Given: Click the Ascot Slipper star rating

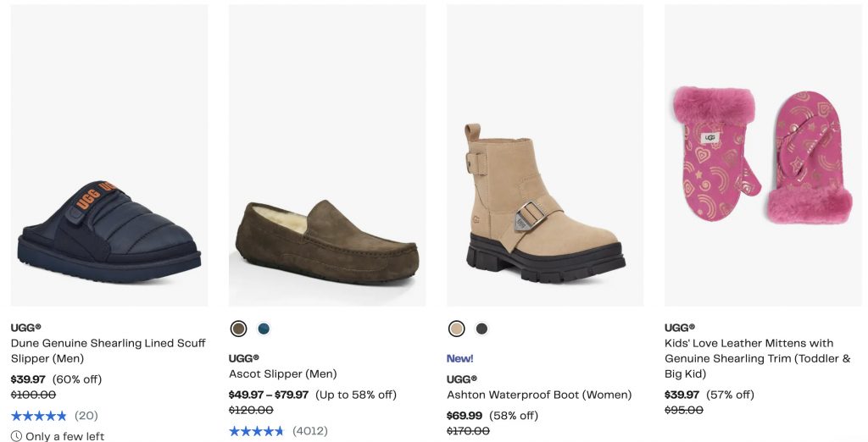Looking at the screenshot, I should 256,431.
